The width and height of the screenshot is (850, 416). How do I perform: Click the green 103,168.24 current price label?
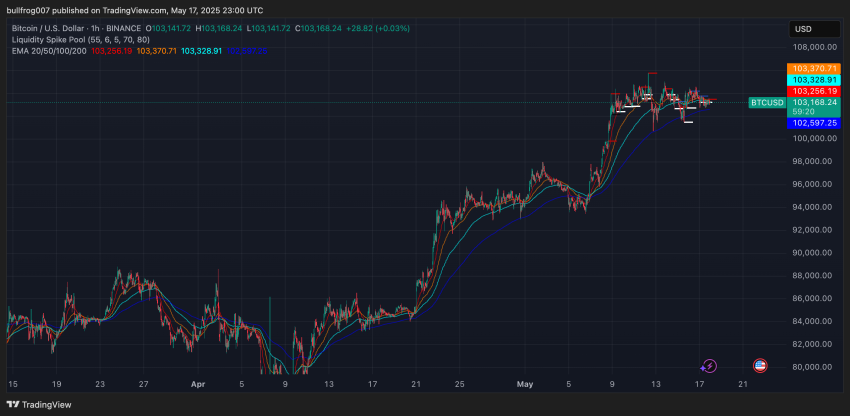[x=814, y=102]
